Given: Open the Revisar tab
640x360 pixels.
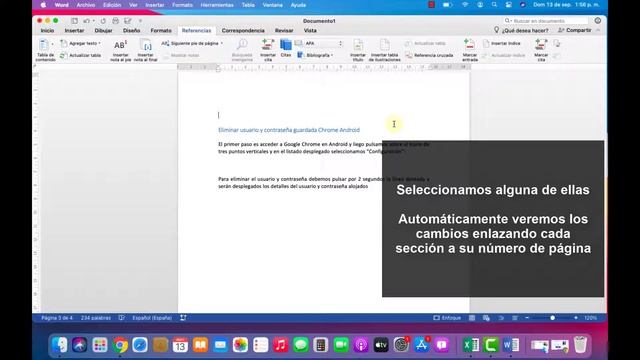Looking at the screenshot, I should 284,31.
